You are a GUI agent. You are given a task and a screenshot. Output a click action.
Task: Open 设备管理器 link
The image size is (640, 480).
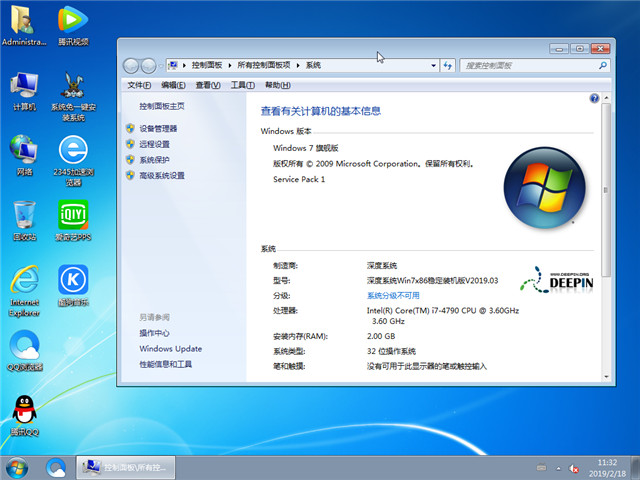(158, 129)
